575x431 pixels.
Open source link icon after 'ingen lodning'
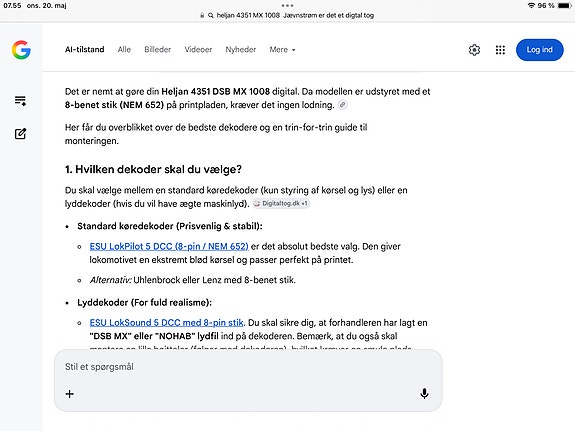tap(342, 105)
